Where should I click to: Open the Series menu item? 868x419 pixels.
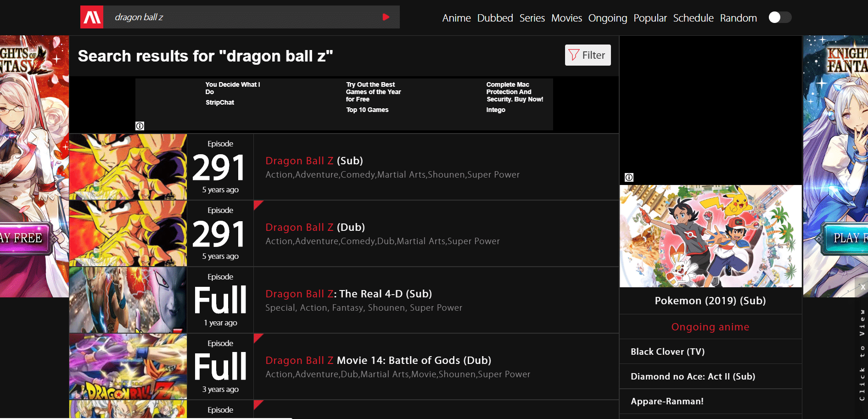[x=532, y=18]
